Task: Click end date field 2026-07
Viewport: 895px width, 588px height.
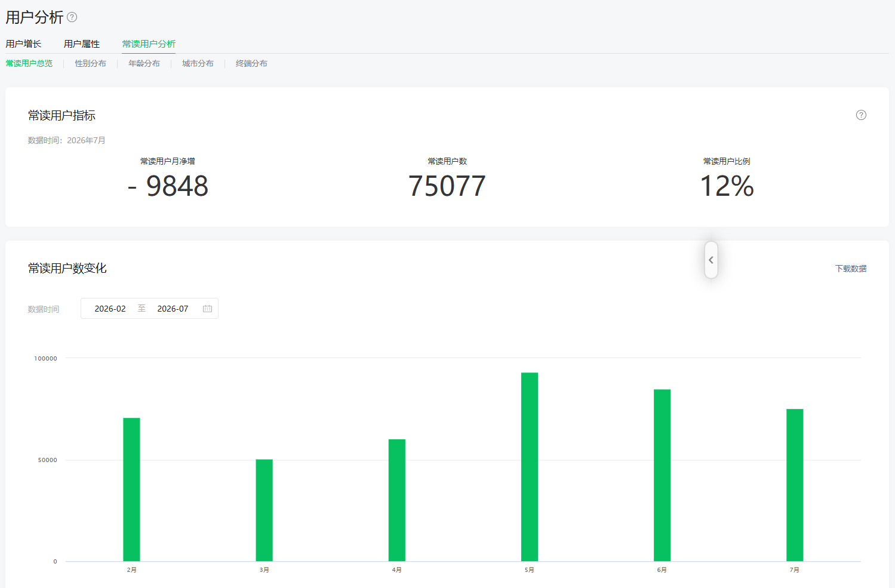Action: 173,309
